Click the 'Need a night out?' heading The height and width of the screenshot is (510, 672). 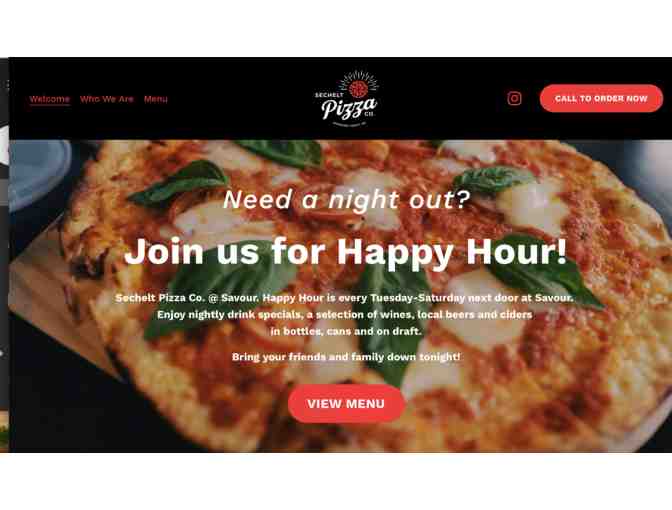pos(346,200)
